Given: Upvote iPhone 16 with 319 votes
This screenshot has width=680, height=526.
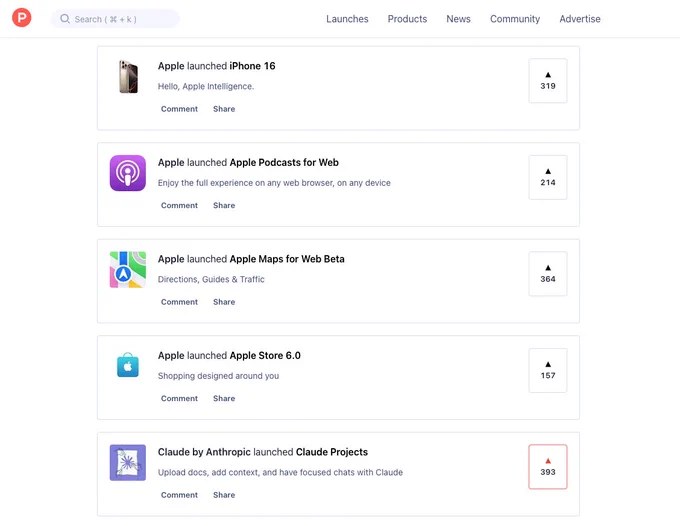Looking at the screenshot, I should tap(548, 81).
